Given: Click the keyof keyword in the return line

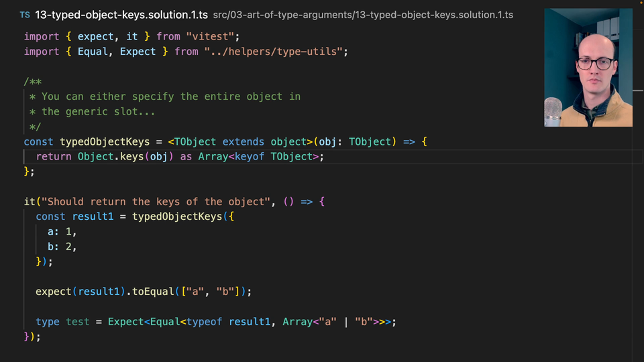Looking at the screenshot, I should 250,157.
